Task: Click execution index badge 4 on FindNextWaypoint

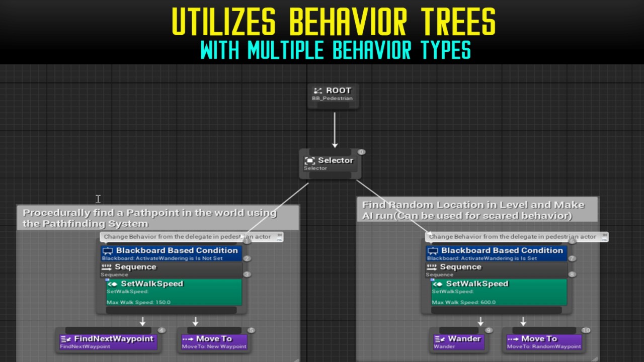Action: 162,330
